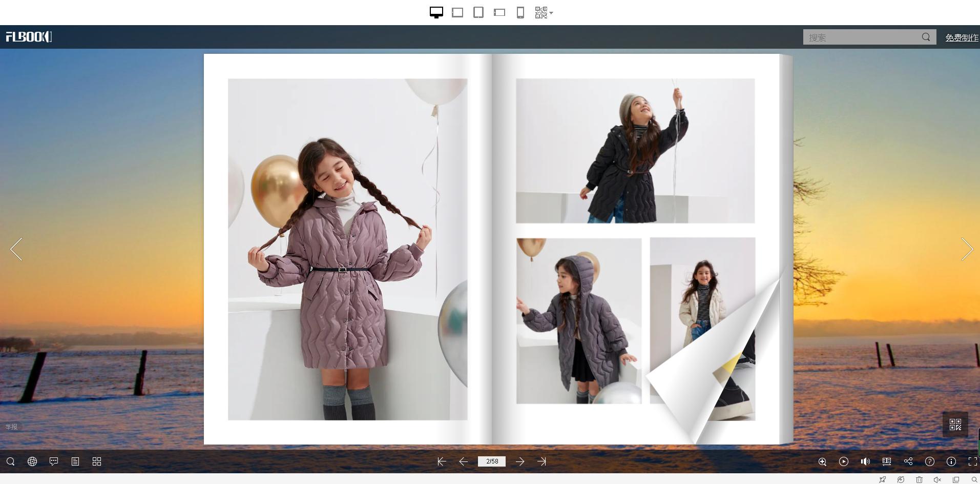This screenshot has height=484, width=980.
Task: Open the thumbnails grid view
Action: pos(96,461)
